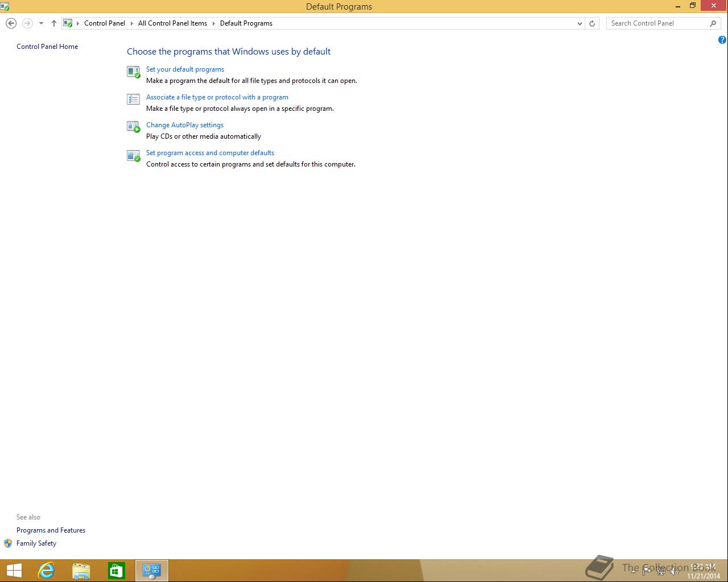Image resolution: width=728 pixels, height=582 pixels.
Task: Click the Default Programs icon in the address bar
Action: click(68, 23)
